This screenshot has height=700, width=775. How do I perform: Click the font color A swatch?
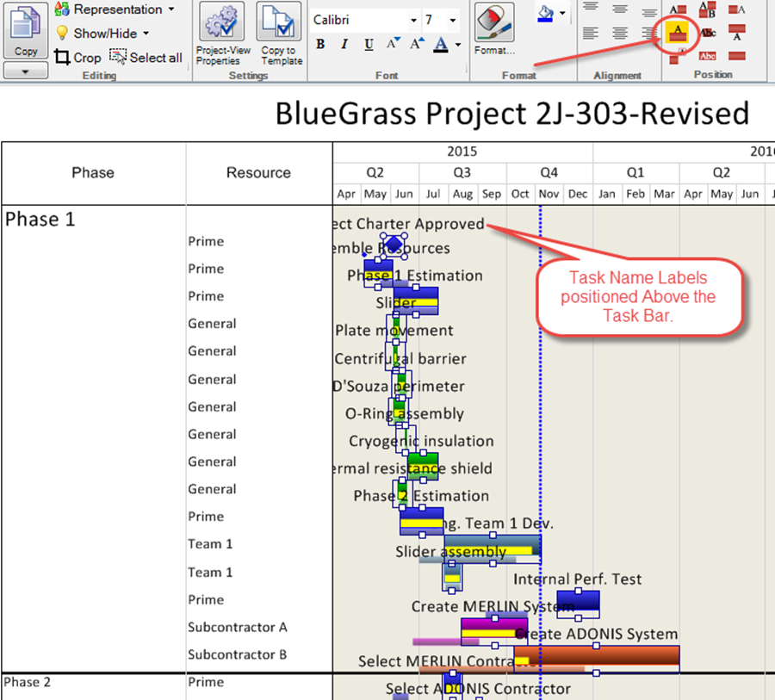tap(441, 45)
